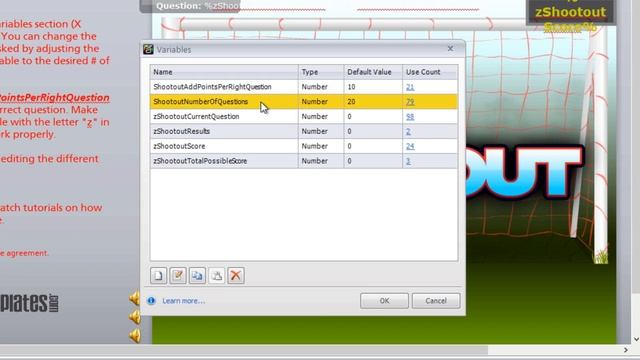
Task: Click the PointsPerRightQuestion underlined text in the notes
Action: tap(54, 98)
